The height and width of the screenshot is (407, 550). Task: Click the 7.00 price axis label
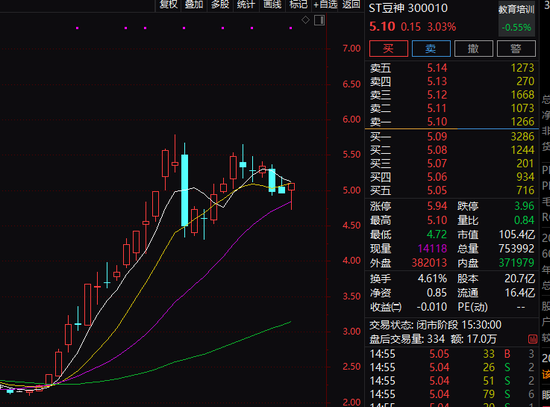click(351, 48)
